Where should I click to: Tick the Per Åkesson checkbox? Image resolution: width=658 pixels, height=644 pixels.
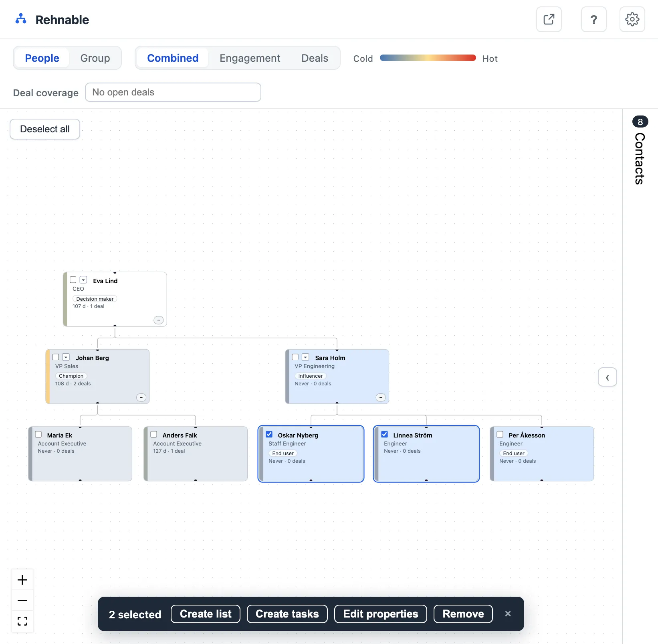500,434
